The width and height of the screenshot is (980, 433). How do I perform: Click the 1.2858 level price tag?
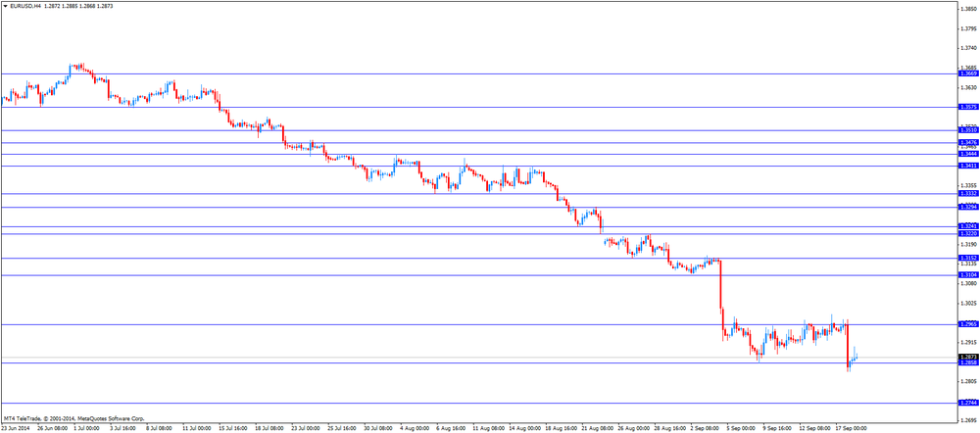tap(968, 362)
